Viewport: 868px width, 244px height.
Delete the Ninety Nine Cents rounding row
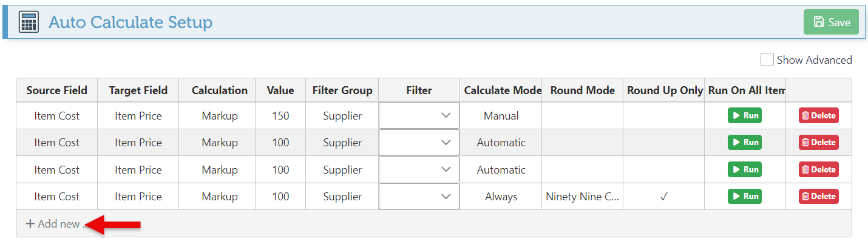pyautogui.click(x=818, y=197)
